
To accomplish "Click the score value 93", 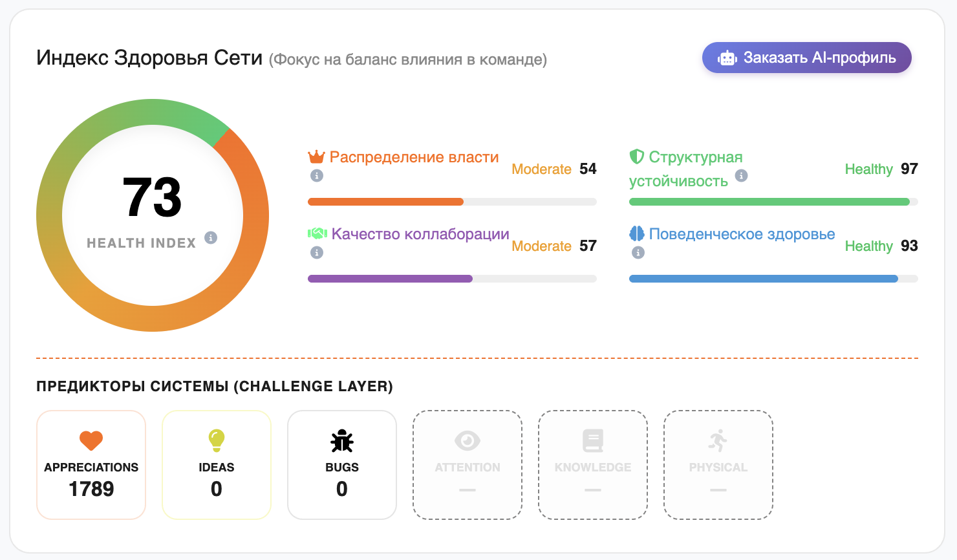I will coord(909,246).
